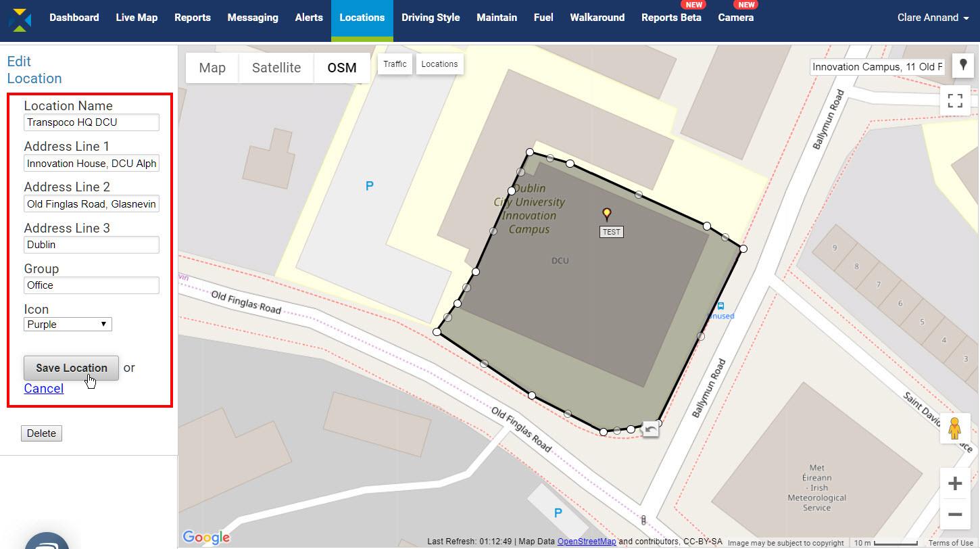Toggle fullscreen map view
The width and height of the screenshot is (980, 549).
coord(955,101)
